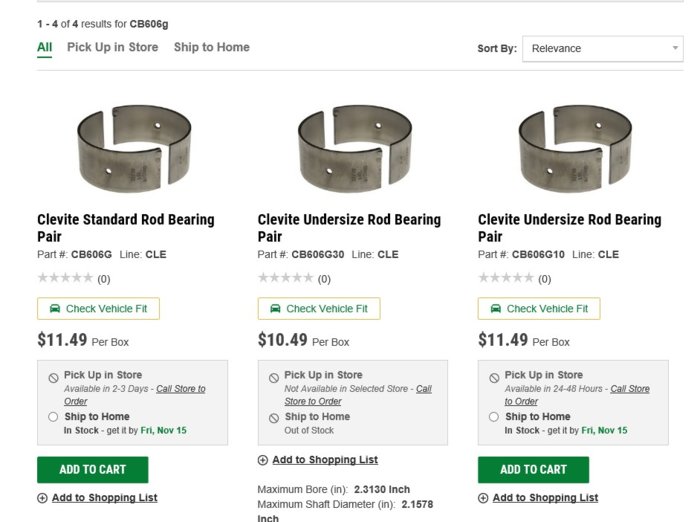Click plus icon beside CB606G10 Add to Shopping List
The image size is (700, 522).
click(x=483, y=498)
